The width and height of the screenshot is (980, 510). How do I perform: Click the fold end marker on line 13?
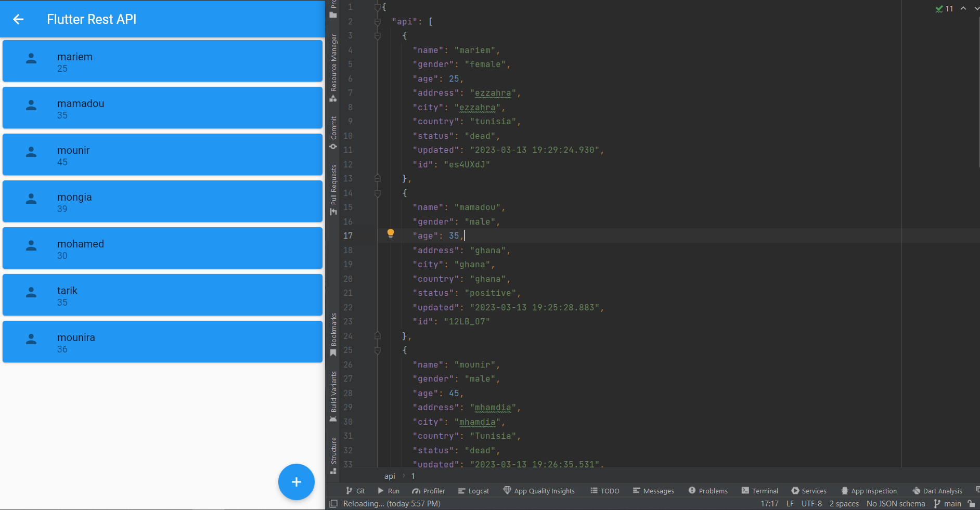click(378, 178)
